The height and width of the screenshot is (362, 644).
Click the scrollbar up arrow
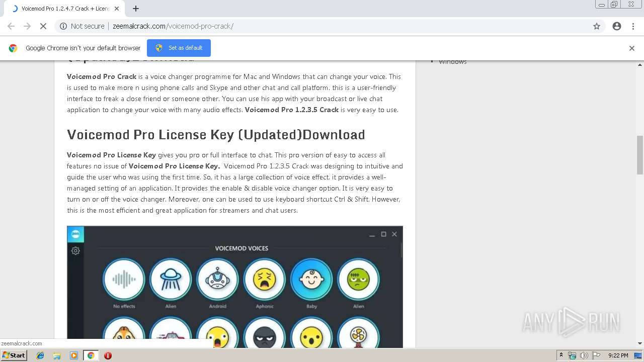click(640, 64)
